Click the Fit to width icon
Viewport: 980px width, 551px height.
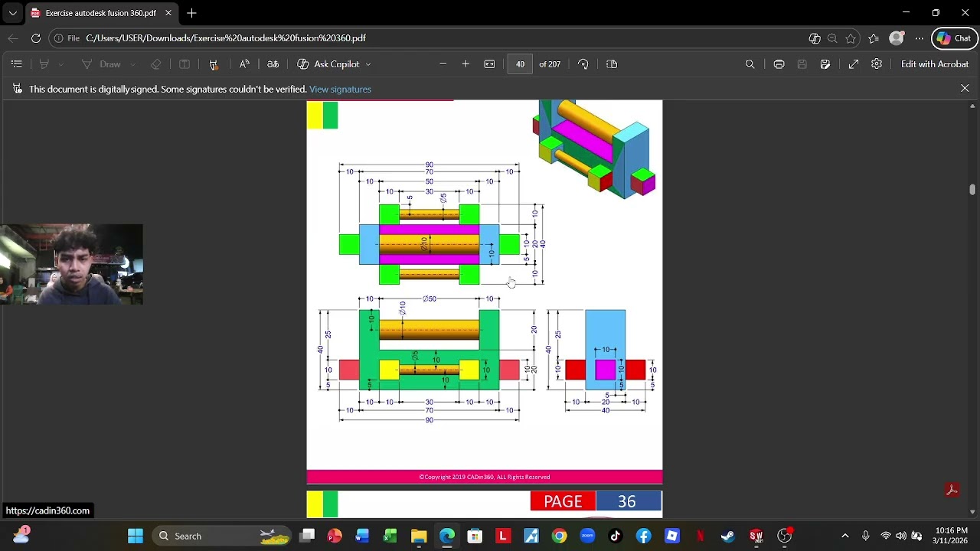tap(490, 64)
